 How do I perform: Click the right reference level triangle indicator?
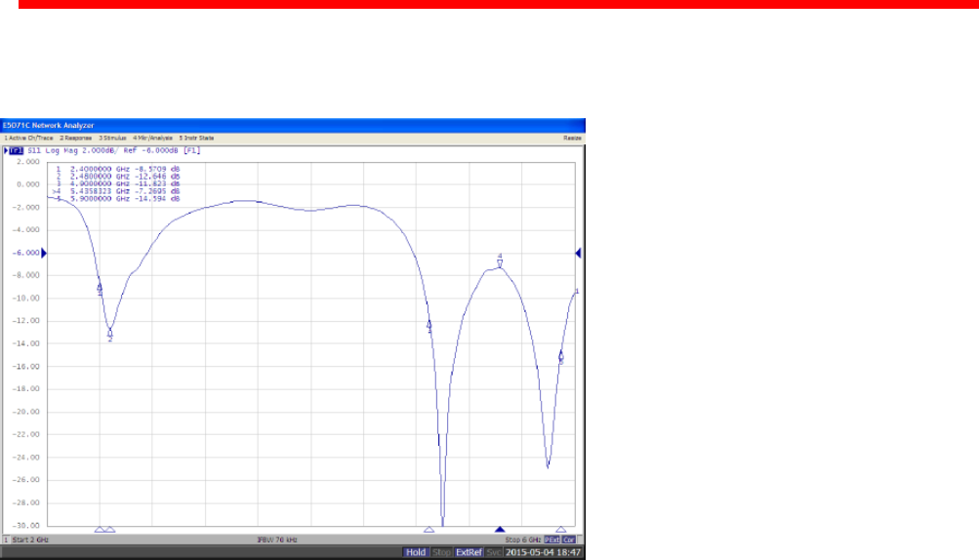[578, 253]
